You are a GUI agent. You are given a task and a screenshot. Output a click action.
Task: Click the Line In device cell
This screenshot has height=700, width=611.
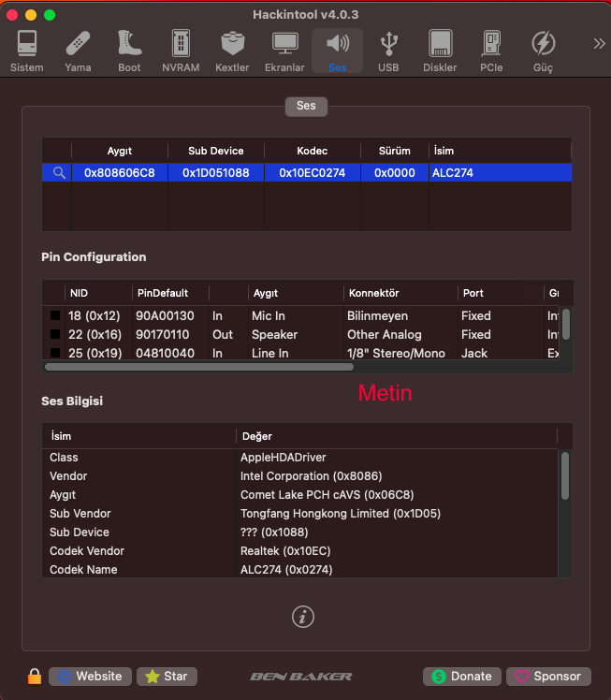[270, 353]
